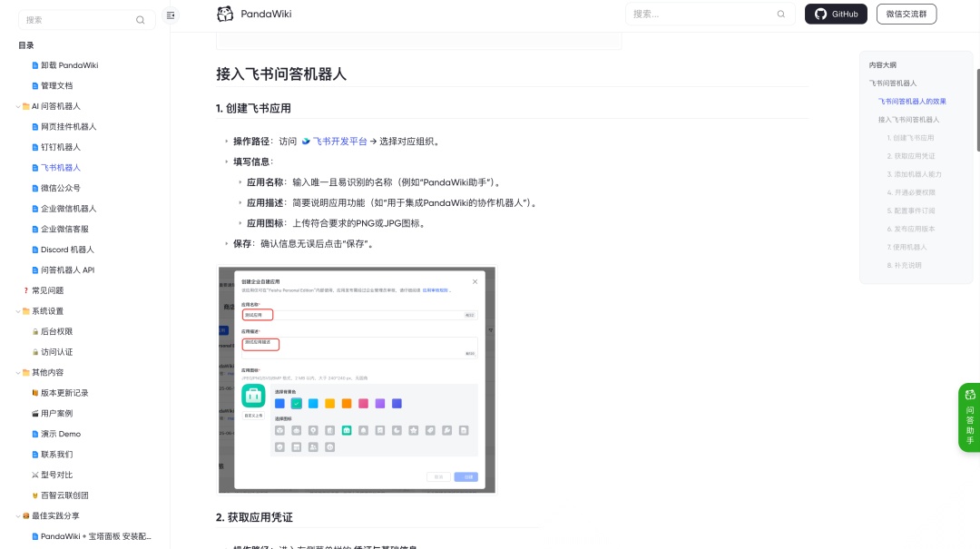The width and height of the screenshot is (980, 549).
Task: Jump to 5. 配置事件订阅 in outline
Action: (x=911, y=211)
